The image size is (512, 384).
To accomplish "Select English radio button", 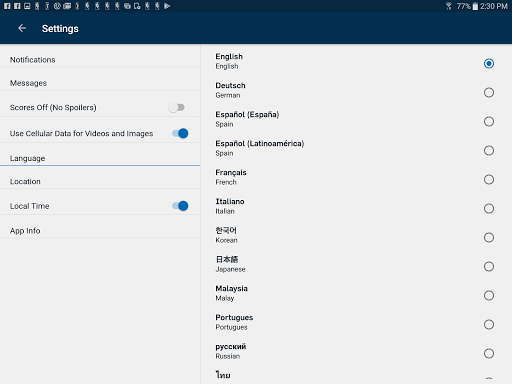I will 489,63.
